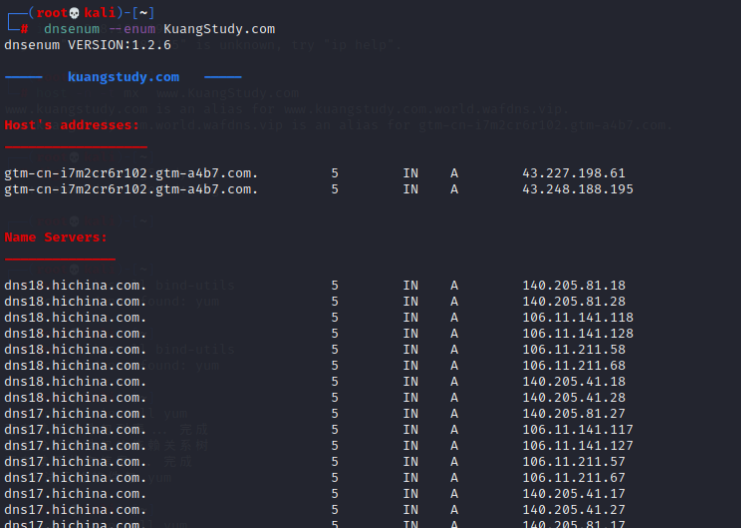Click 'kali' hostname in the prompt
The height and width of the screenshot is (528, 741).
[100, 13]
